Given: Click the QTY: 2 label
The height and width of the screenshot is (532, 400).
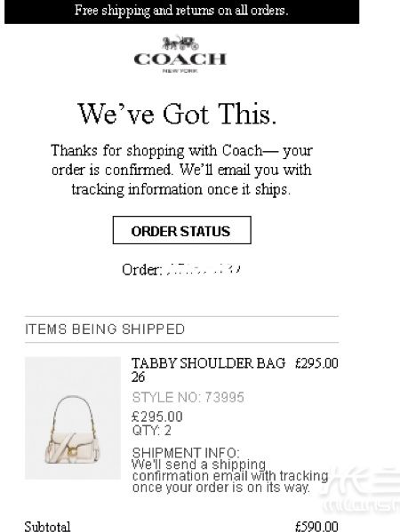Looking at the screenshot, I should pos(151,431).
